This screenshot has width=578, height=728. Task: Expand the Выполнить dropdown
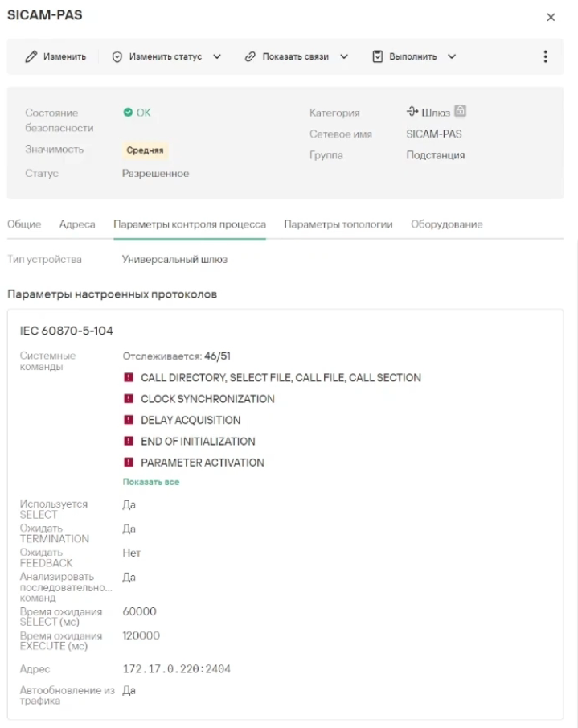tap(452, 56)
